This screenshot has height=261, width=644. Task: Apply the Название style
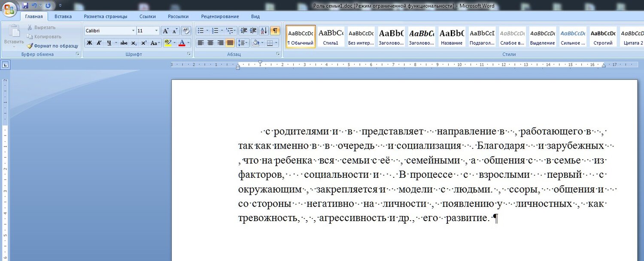pyautogui.click(x=451, y=36)
